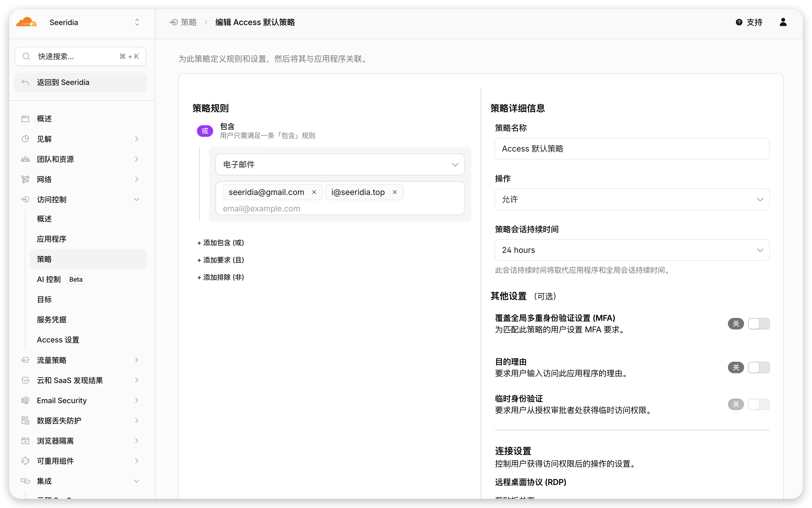Click the back arrow to Seeridia
The width and height of the screenshot is (812, 508).
[x=25, y=82]
